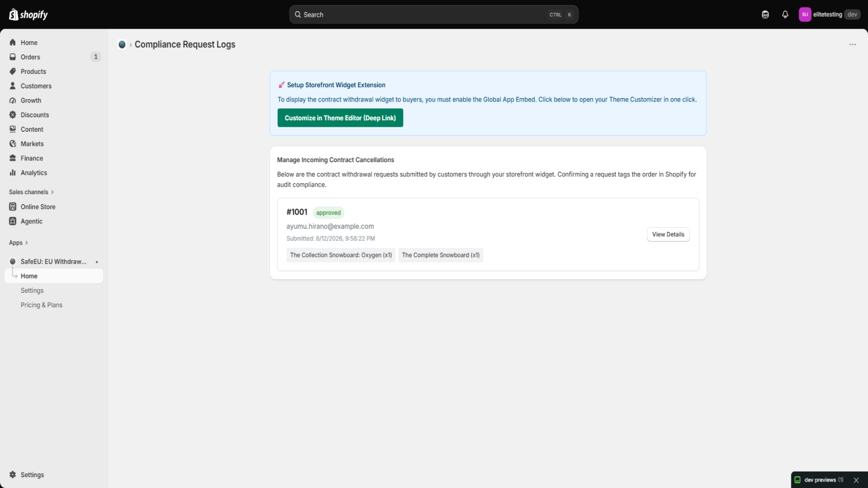Click ayumu.hirano@example.com email
Image resolution: width=868 pixels, height=488 pixels.
pyautogui.click(x=330, y=226)
